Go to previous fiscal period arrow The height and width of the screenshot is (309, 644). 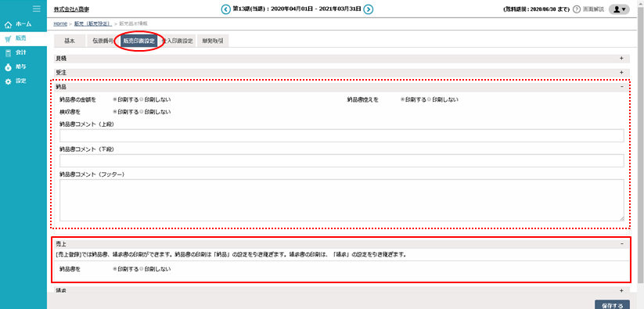coord(226,9)
